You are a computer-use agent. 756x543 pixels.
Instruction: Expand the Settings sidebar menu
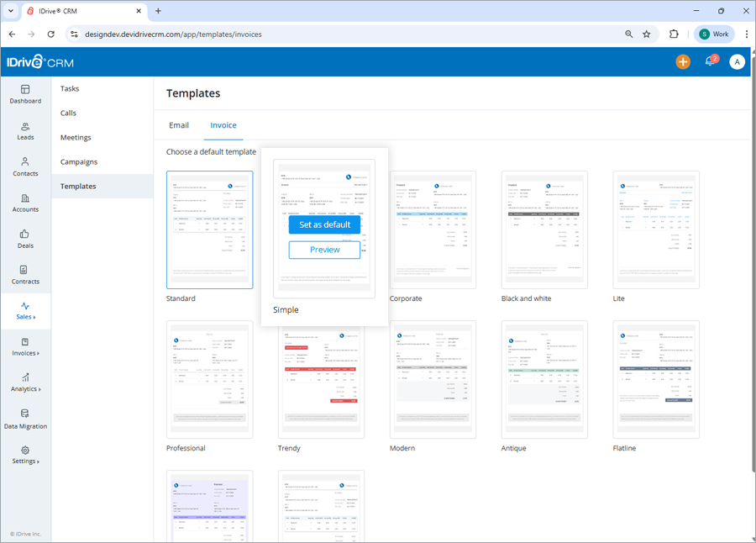pos(25,454)
